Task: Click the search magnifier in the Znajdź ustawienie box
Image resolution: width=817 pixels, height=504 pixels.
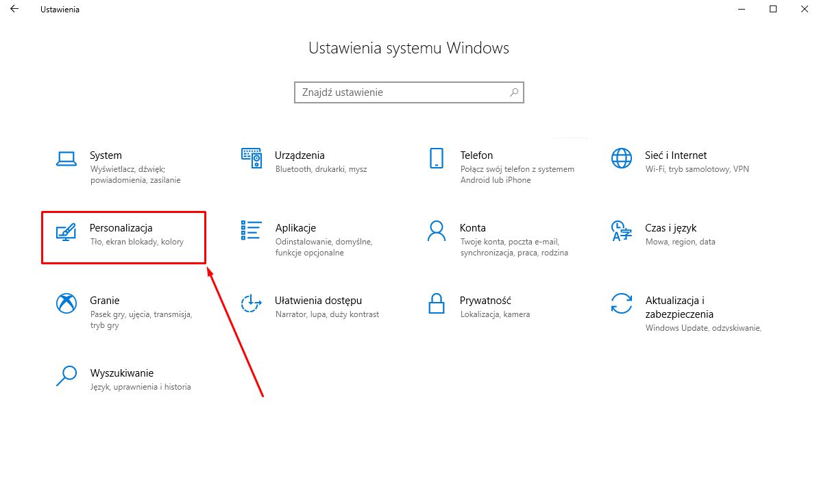Action: 514,92
